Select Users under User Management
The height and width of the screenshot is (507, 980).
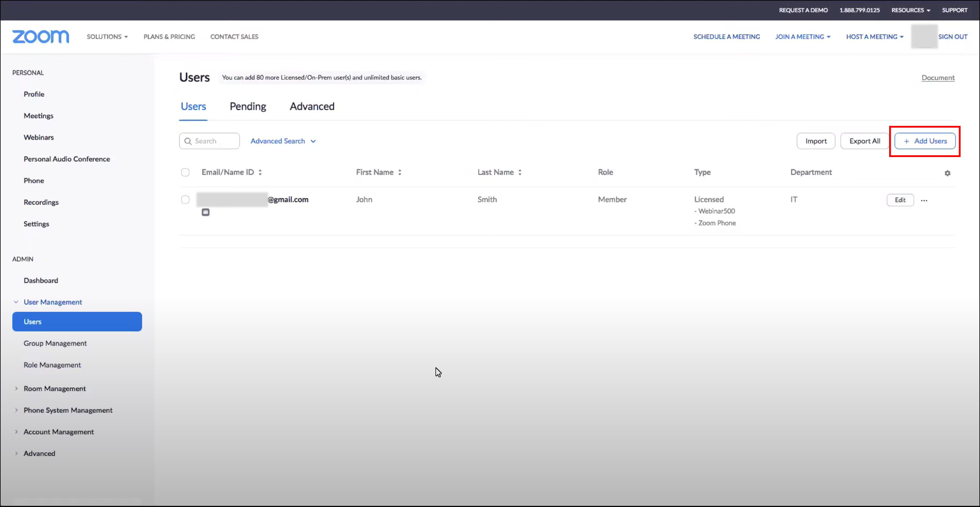(x=77, y=322)
